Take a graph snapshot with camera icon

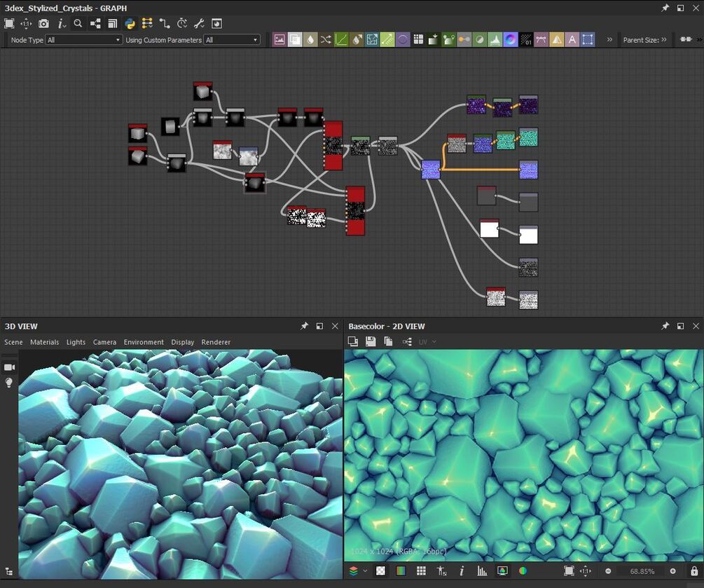tap(43, 24)
